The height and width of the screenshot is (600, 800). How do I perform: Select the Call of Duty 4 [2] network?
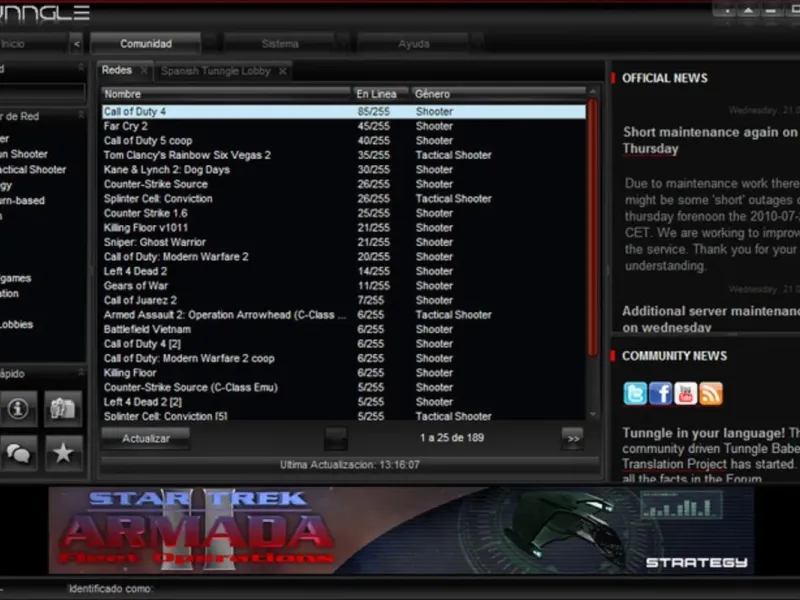pos(343,344)
